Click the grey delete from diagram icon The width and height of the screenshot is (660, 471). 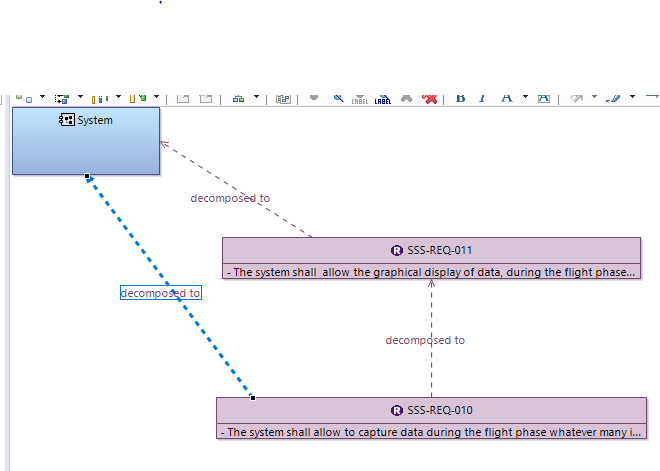click(406, 99)
